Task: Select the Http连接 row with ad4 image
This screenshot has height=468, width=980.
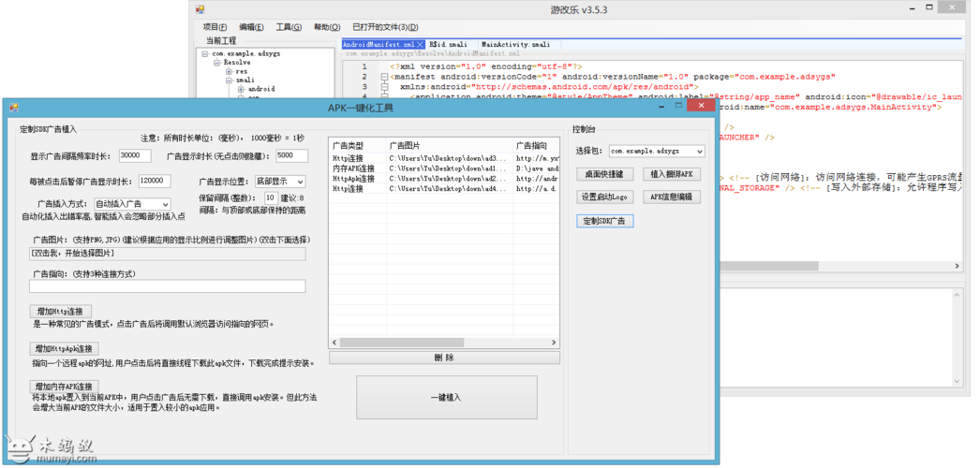Action: click(444, 188)
